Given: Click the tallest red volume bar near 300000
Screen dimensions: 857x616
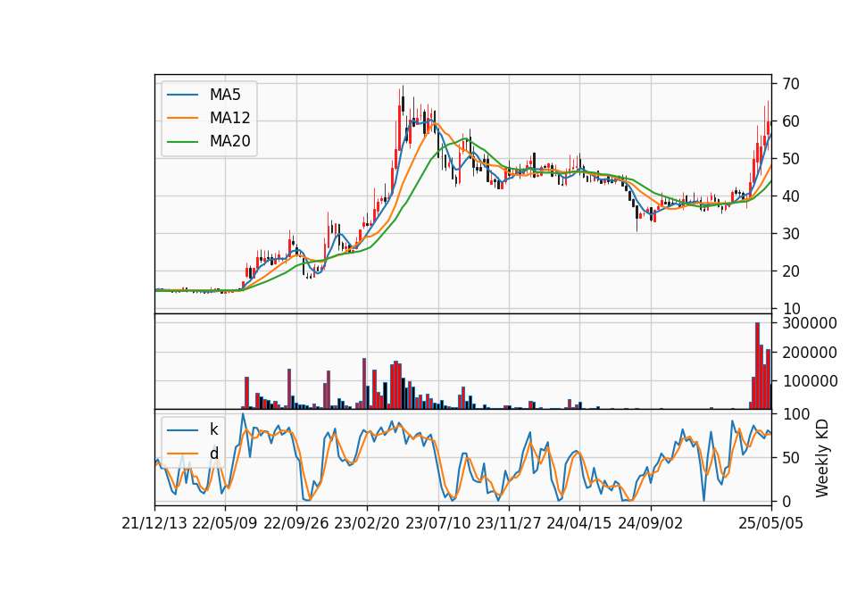Looking at the screenshot, I should [x=758, y=366].
